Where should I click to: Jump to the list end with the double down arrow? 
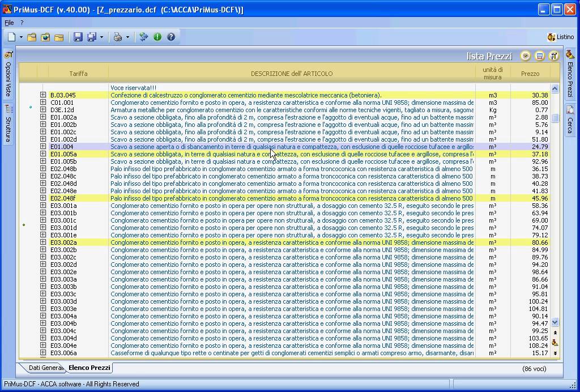(x=555, y=353)
